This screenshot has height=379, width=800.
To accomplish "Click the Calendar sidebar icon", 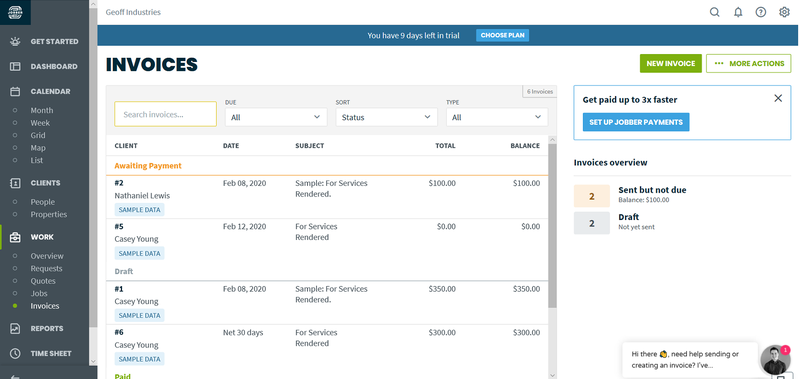I will coord(15,91).
